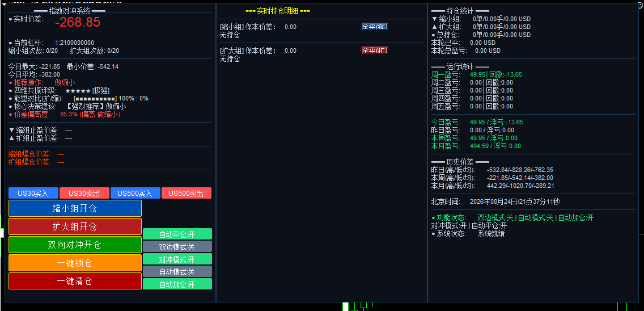Click the 扩大组次数: 0/20 counter

pos(94,51)
